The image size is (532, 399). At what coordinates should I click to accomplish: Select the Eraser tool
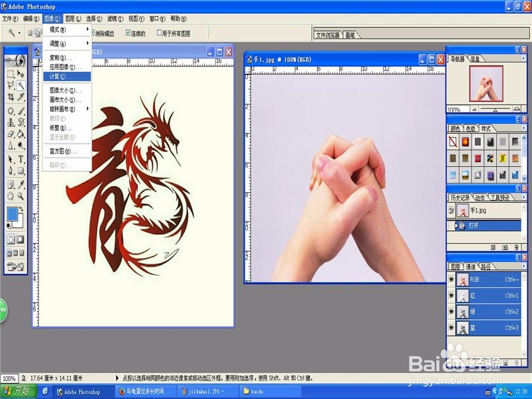point(11,134)
